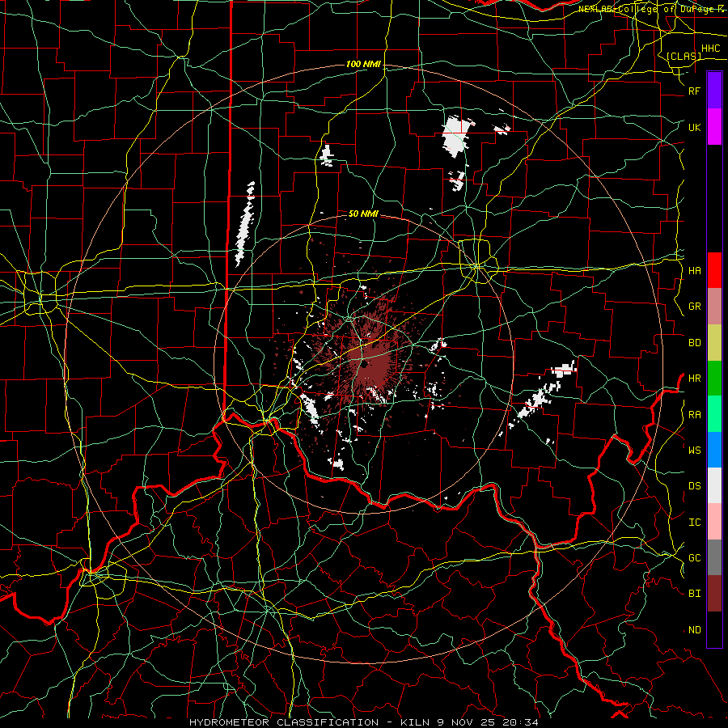Click the light pink IC swatch
The width and height of the screenshot is (728, 728).
tap(714, 522)
